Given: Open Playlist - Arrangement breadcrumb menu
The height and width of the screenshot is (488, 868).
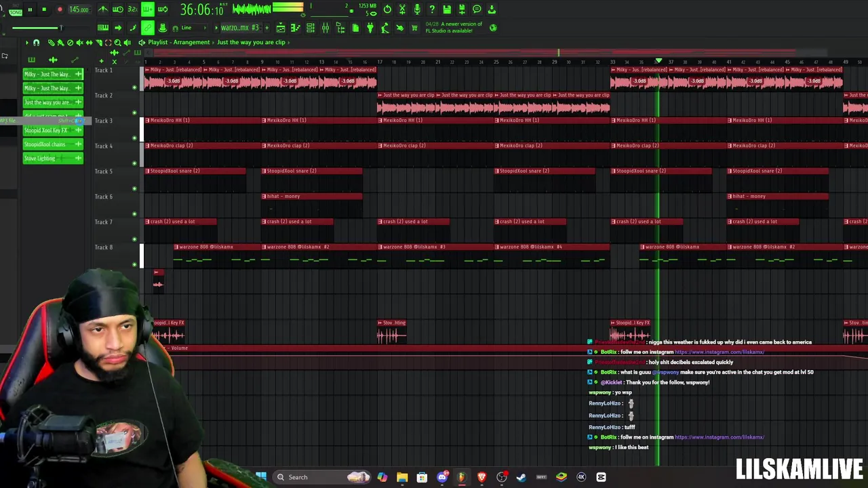Looking at the screenshot, I should [x=179, y=42].
